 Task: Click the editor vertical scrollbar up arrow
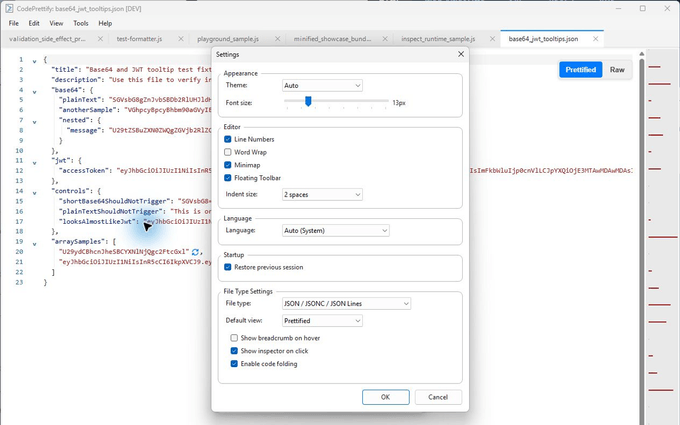tap(641, 54)
